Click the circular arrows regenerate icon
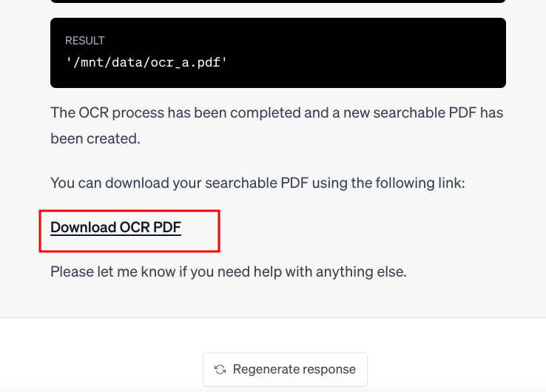The height and width of the screenshot is (392, 546). coord(220,369)
